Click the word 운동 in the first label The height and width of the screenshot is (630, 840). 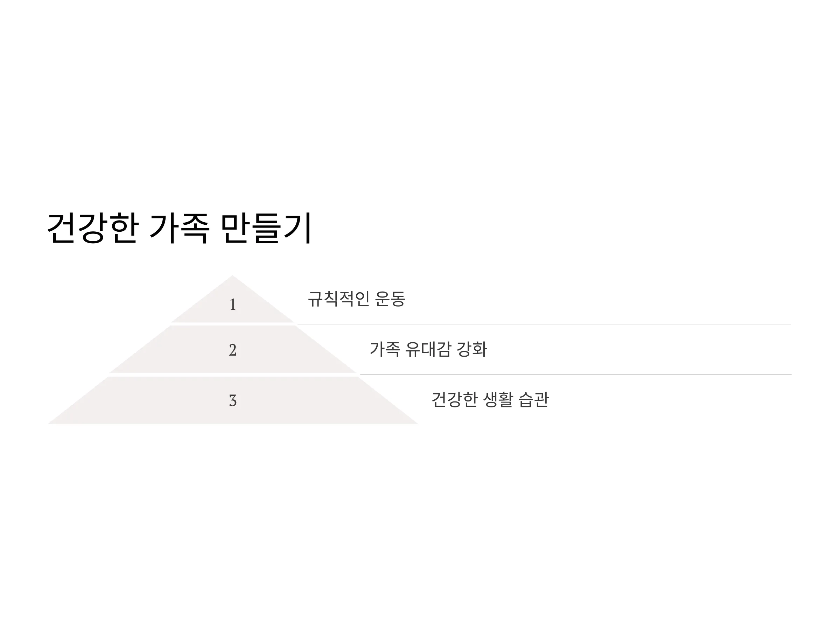390,299
